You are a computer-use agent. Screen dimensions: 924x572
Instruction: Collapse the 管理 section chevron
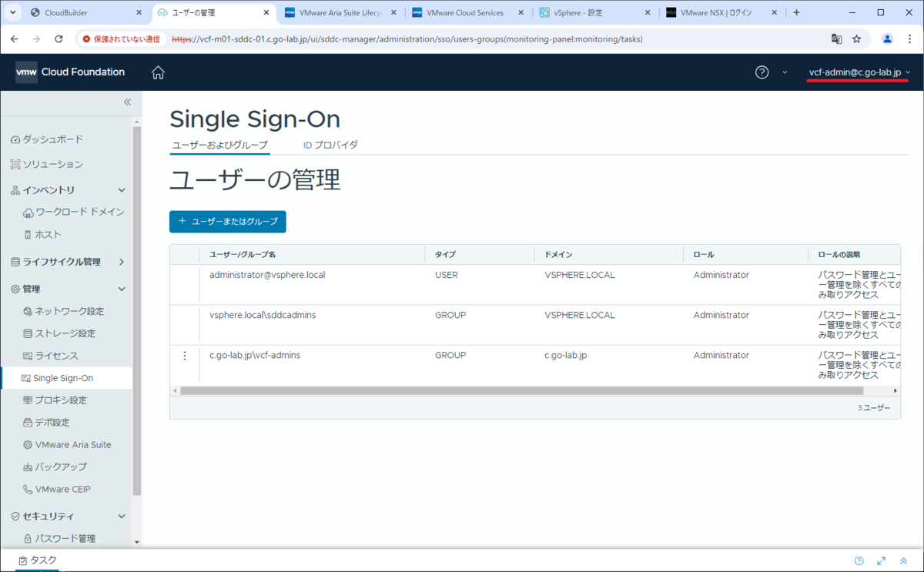[x=121, y=289]
